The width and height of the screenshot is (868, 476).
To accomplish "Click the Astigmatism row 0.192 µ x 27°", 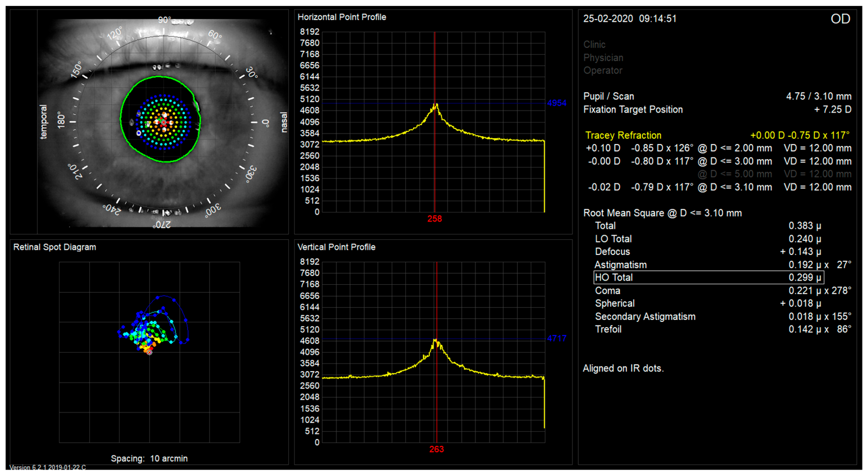I will tap(723, 265).
